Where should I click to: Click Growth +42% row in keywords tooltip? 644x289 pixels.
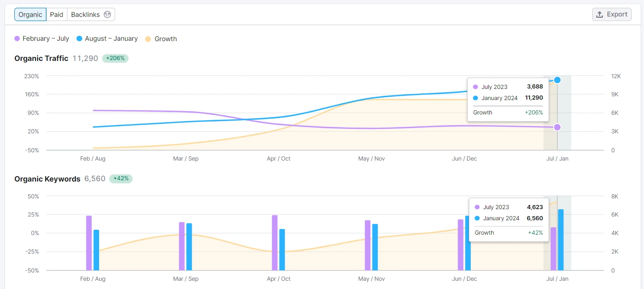(x=509, y=233)
